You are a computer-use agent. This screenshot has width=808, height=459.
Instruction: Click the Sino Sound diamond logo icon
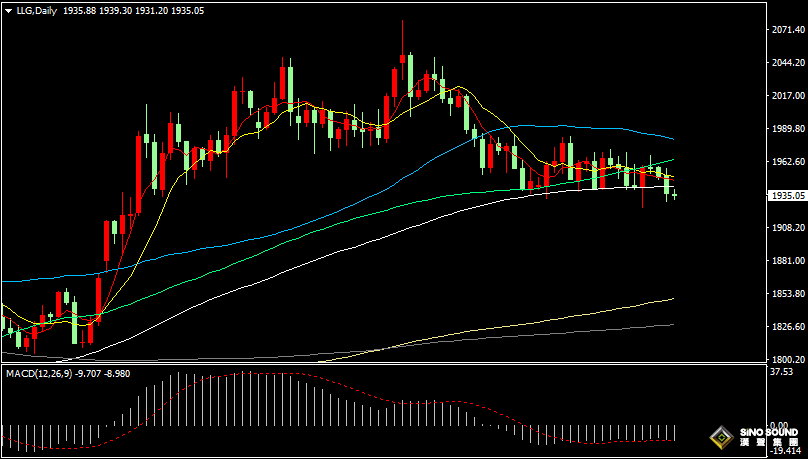pos(721,438)
